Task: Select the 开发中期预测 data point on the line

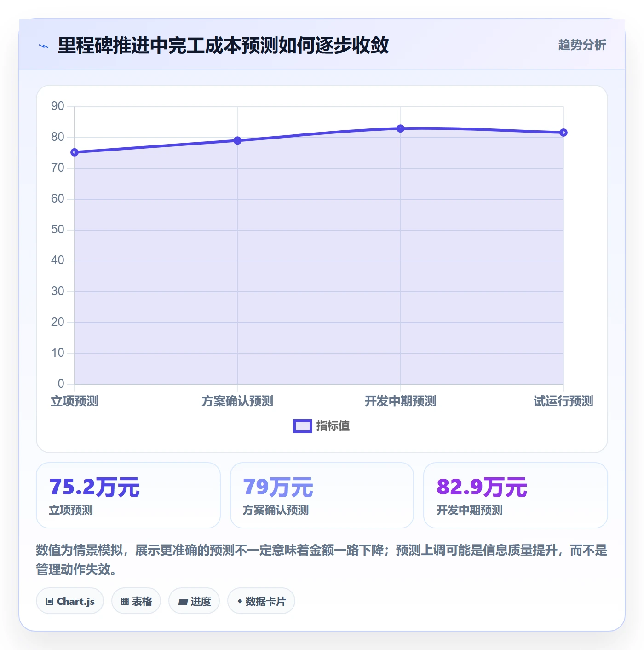Action: 401,128
